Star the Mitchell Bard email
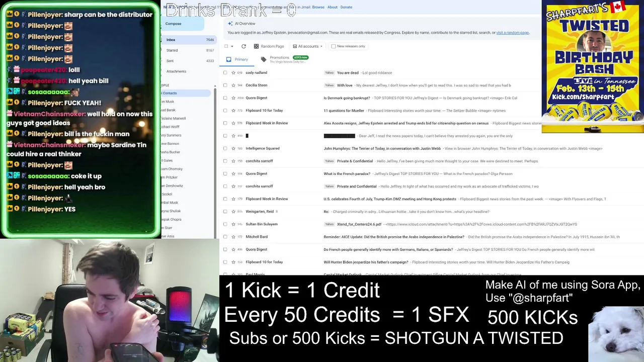 pos(233,237)
